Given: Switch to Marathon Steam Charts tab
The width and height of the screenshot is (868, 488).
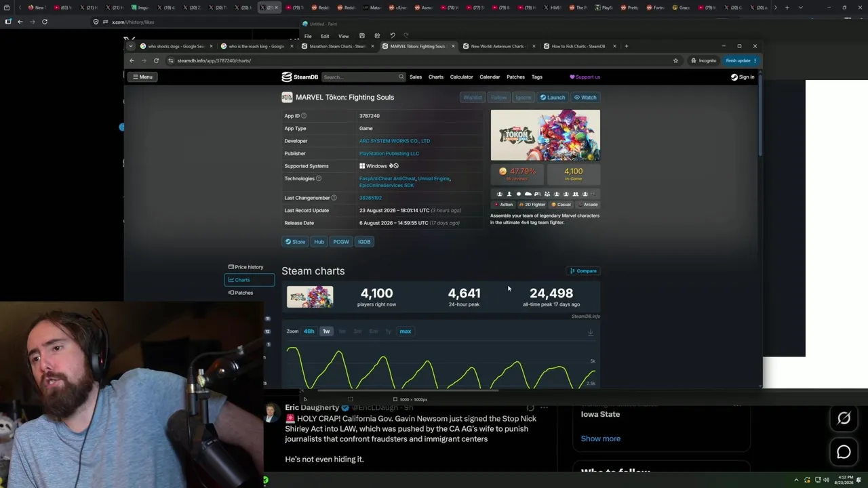Looking at the screenshot, I should pyautogui.click(x=338, y=47).
